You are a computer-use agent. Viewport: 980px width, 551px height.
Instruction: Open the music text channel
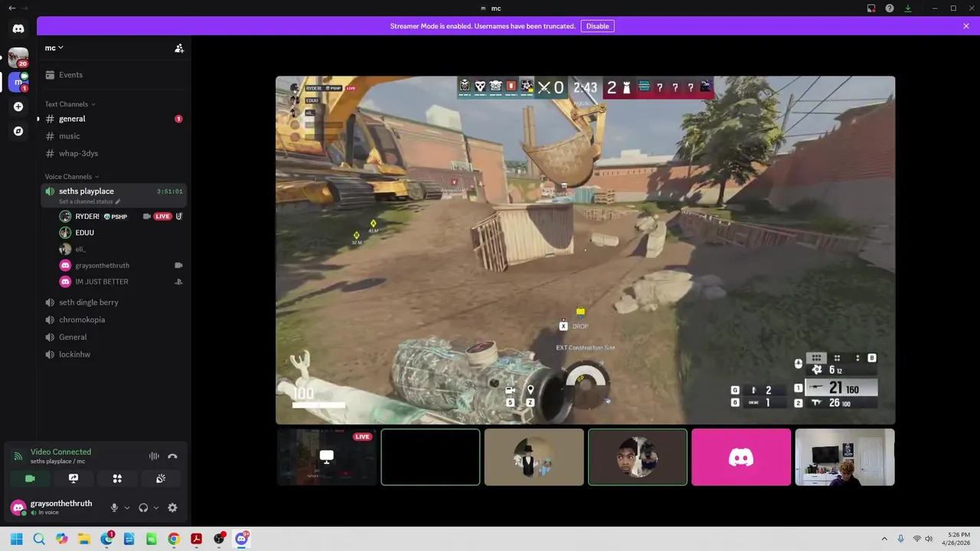point(113,136)
